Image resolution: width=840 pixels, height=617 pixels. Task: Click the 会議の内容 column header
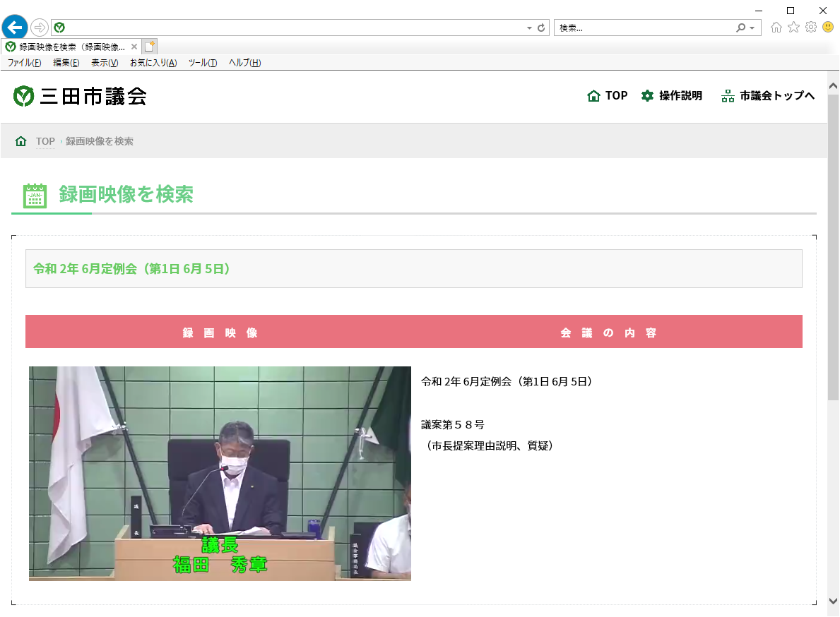[x=608, y=333]
